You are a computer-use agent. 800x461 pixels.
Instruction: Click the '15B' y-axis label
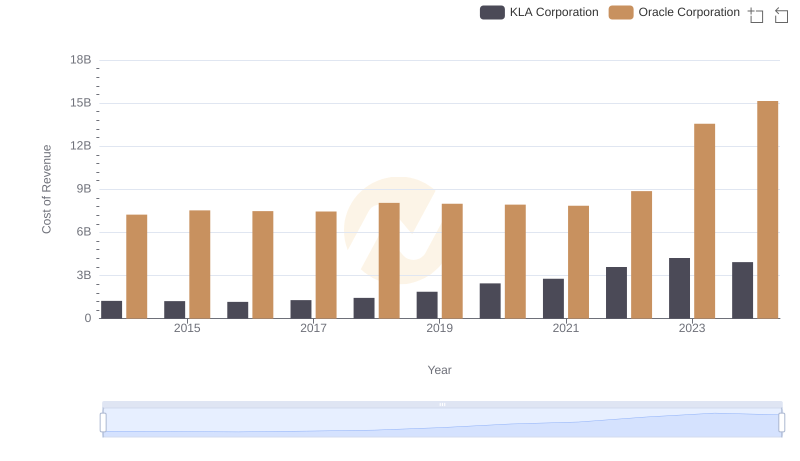[x=81, y=103]
